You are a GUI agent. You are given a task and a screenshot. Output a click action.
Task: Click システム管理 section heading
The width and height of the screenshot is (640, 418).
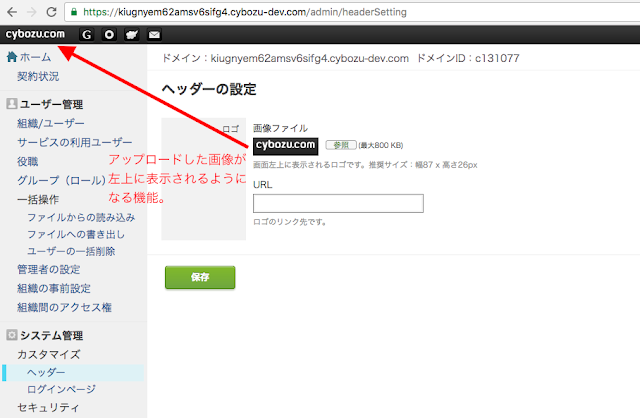(51, 336)
